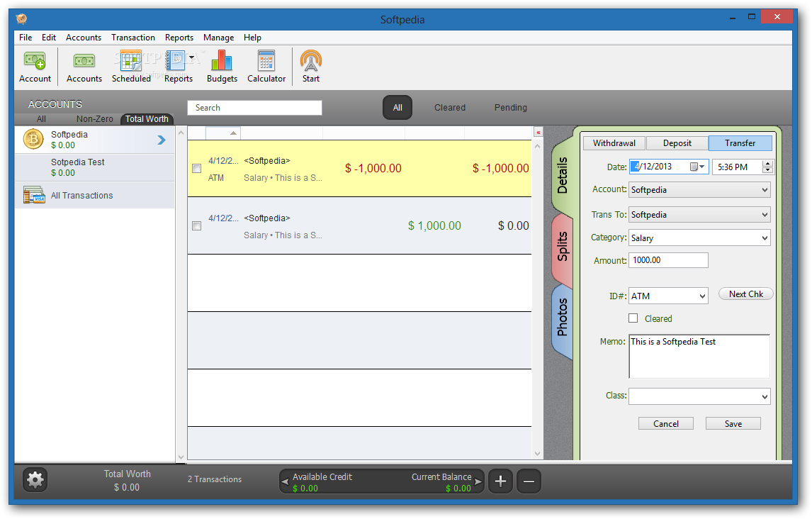
Task: Toggle checkbox of the 1,000.00 deposit transaction
Action: click(x=197, y=226)
